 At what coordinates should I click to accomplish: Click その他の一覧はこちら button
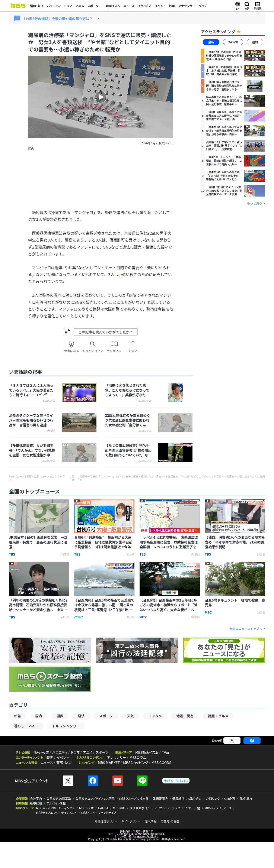point(175,780)
